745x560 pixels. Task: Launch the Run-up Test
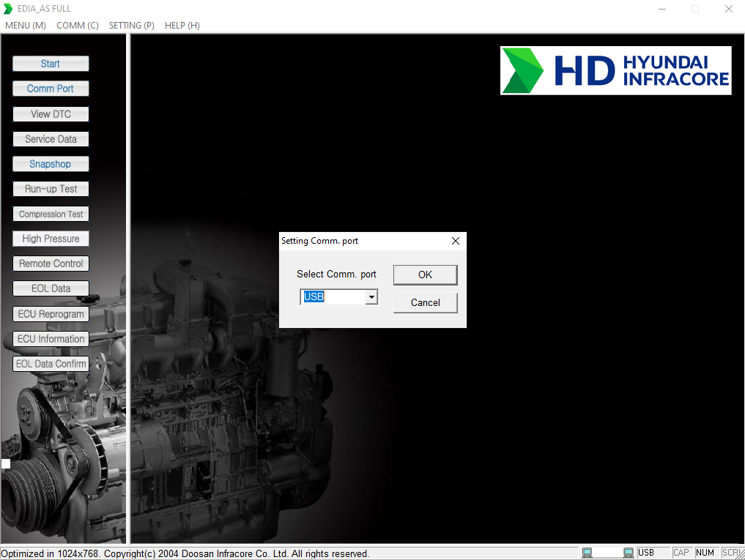[51, 189]
